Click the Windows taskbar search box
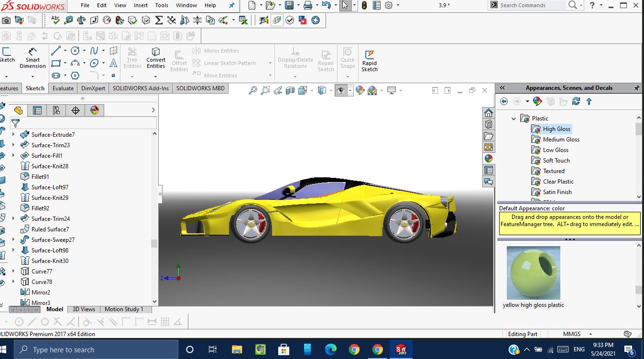Image resolution: width=644 pixels, height=359 pixels. coord(96,350)
